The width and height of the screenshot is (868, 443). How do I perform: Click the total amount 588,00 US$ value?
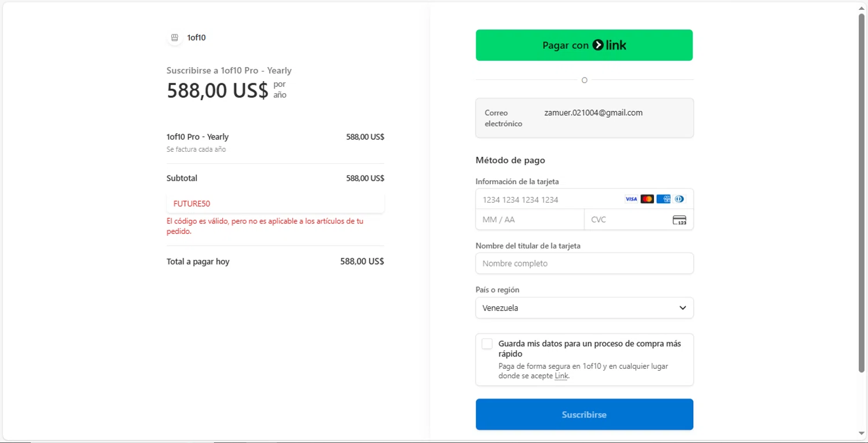[x=362, y=262]
